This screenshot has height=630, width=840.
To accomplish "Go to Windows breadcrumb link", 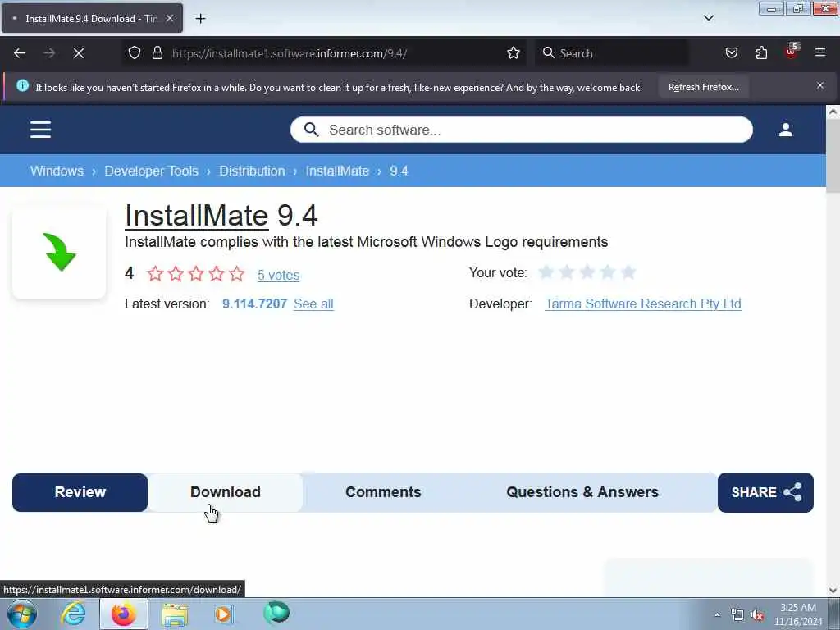I will 57,171.
